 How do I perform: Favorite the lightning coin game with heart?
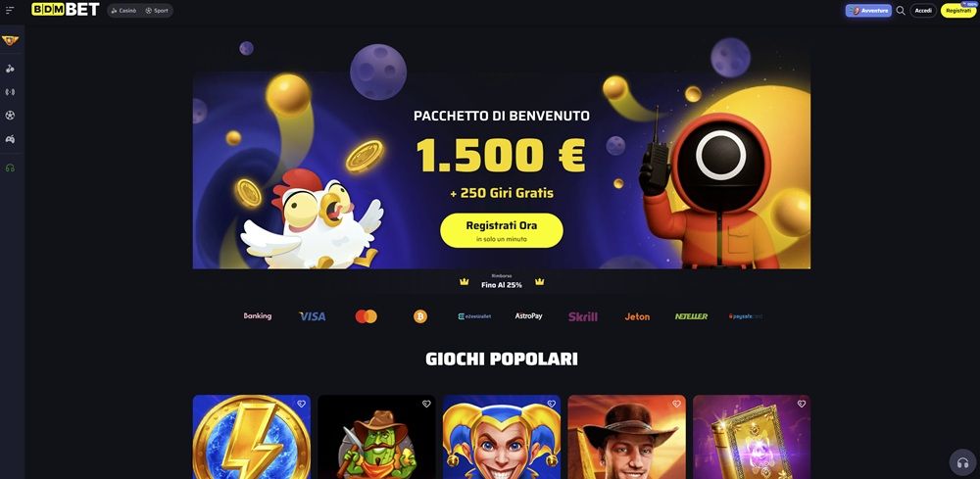coord(301,404)
